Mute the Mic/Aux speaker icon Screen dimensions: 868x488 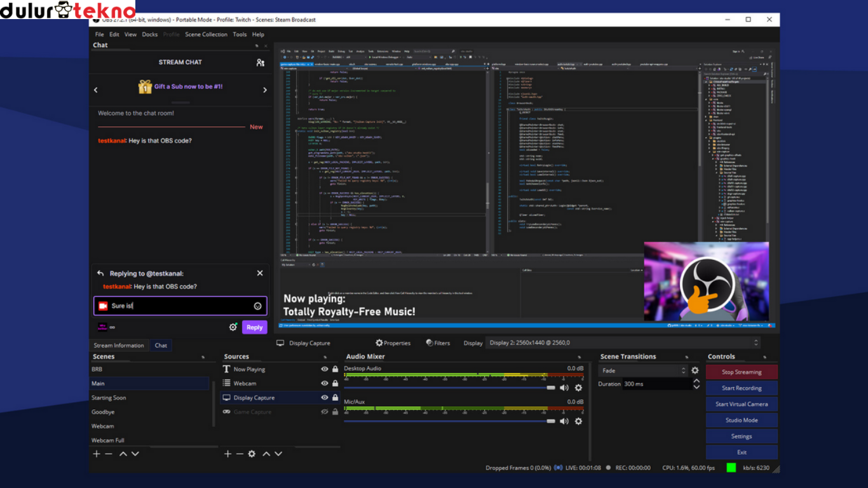pos(564,421)
